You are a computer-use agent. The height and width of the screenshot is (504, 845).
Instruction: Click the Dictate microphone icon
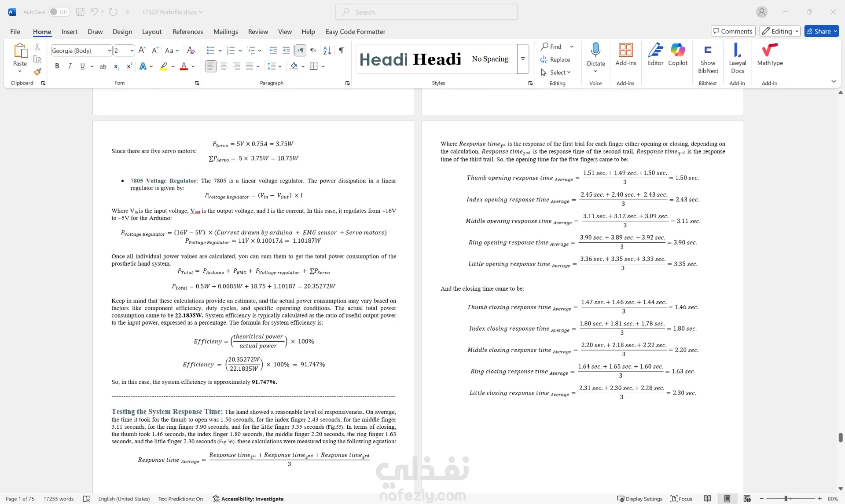595,50
